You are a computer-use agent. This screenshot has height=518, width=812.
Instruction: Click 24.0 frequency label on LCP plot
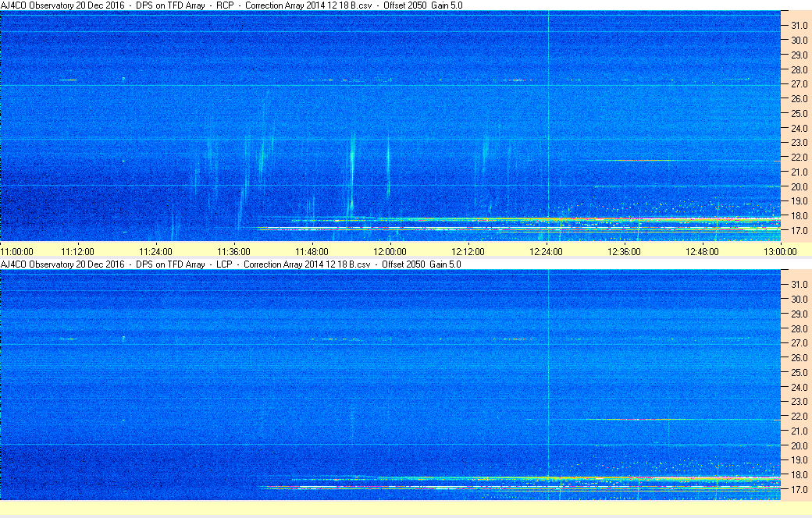(799, 387)
